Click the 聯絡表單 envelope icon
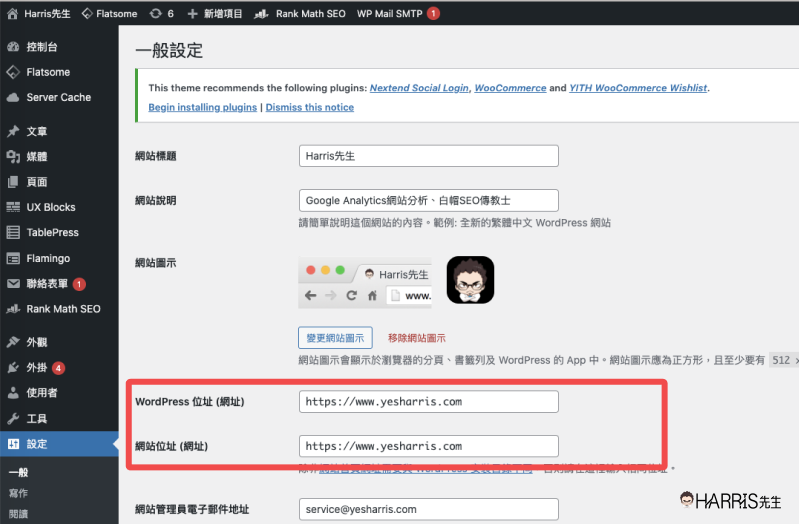The height and width of the screenshot is (524, 799). tap(13, 283)
